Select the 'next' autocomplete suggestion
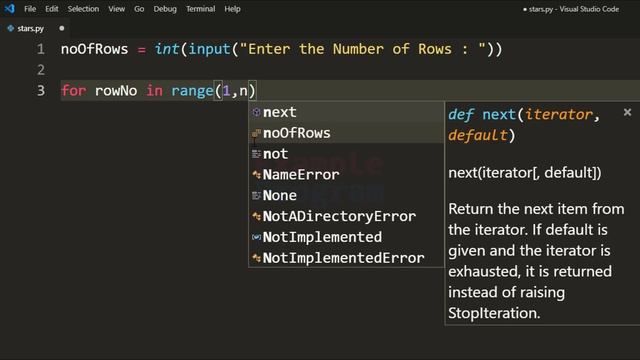Screen dimensions: 640x360 [x=346, y=112]
